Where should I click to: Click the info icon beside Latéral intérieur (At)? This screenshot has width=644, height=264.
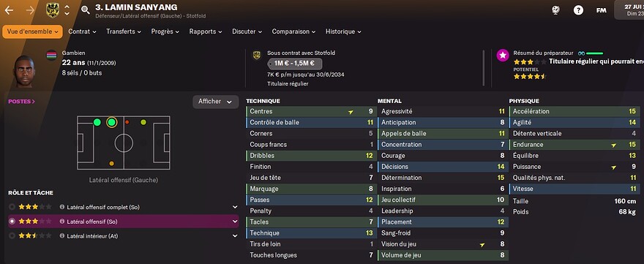[62, 236]
